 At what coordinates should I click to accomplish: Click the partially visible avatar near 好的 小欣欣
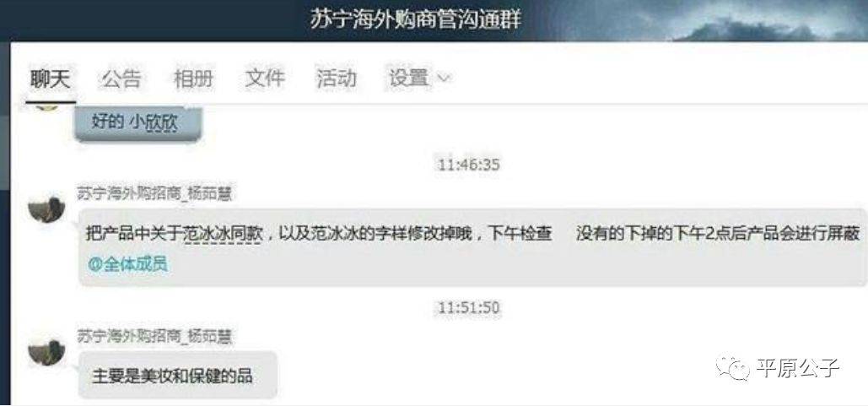click(46, 106)
